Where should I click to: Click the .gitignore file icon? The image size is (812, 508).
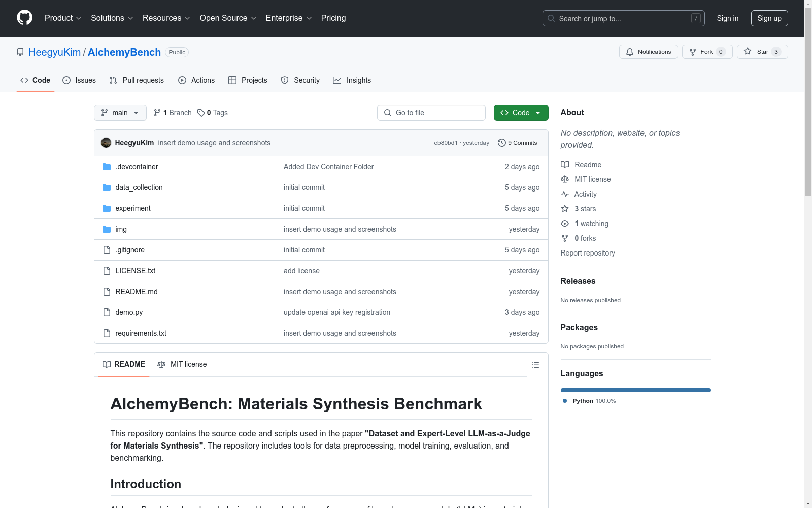coord(107,250)
